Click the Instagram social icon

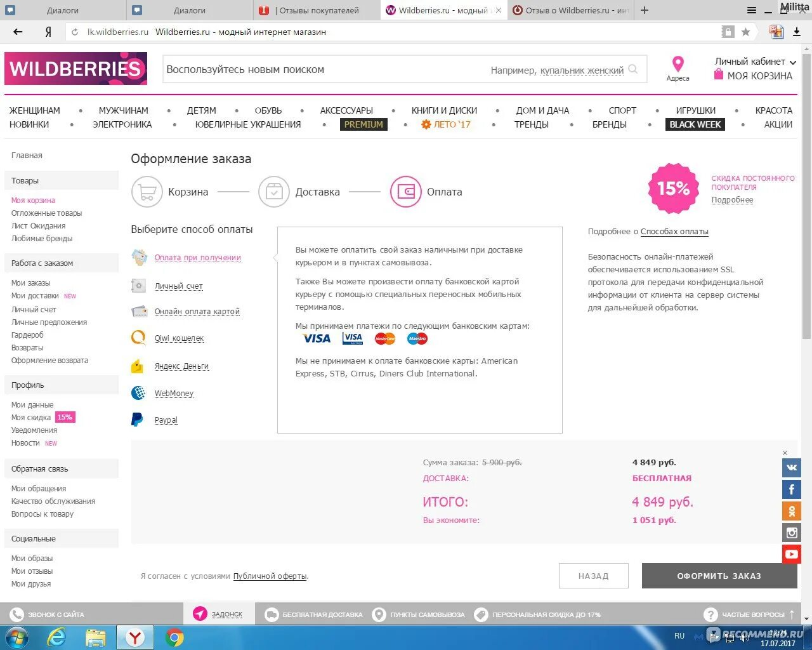[792, 533]
